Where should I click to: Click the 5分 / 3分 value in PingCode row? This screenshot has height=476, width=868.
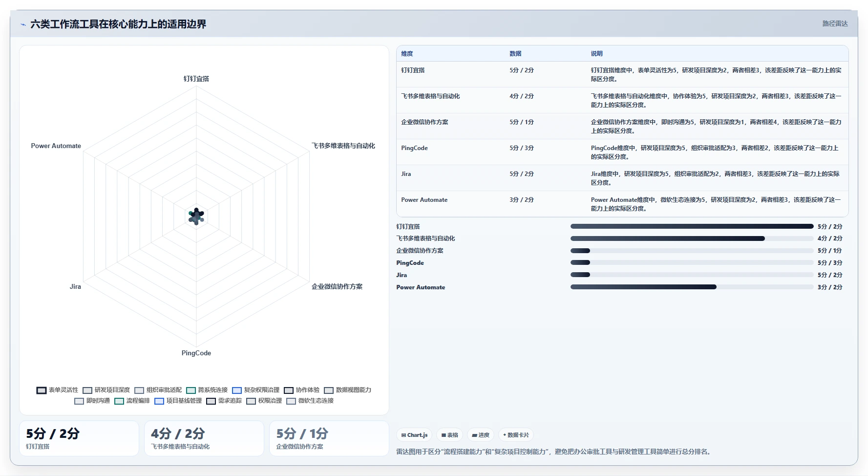(x=521, y=148)
